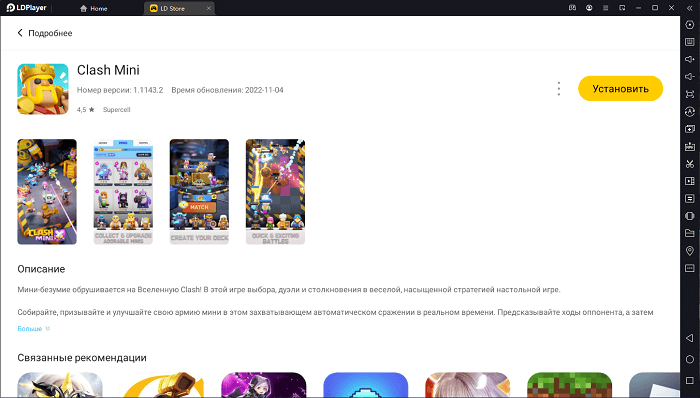Open first Clash Mini screenshot

click(47, 192)
